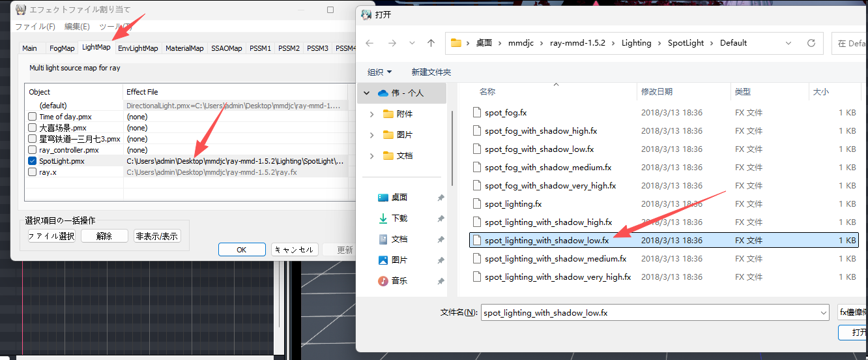Image resolution: width=868 pixels, height=360 pixels.
Task: Click the ファイル選択 button
Action: click(x=51, y=236)
